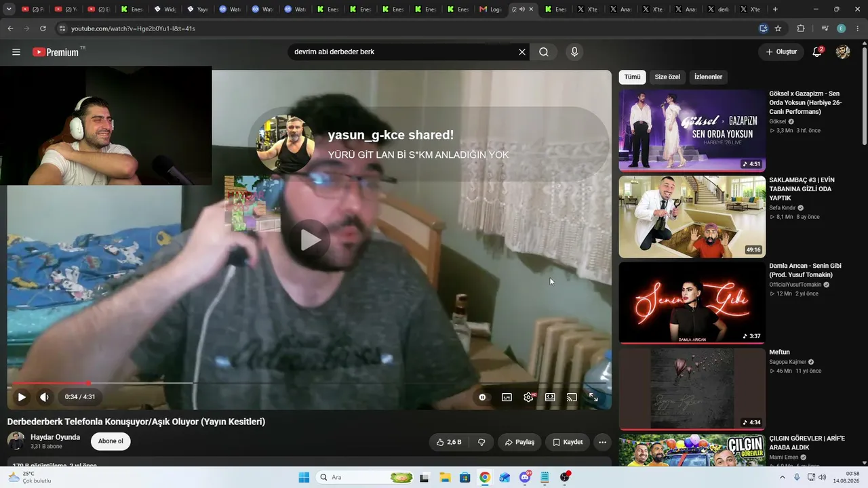Screen dimensions: 868x488
Task: Open the weather widget 25°C
Action: click(x=28, y=477)
